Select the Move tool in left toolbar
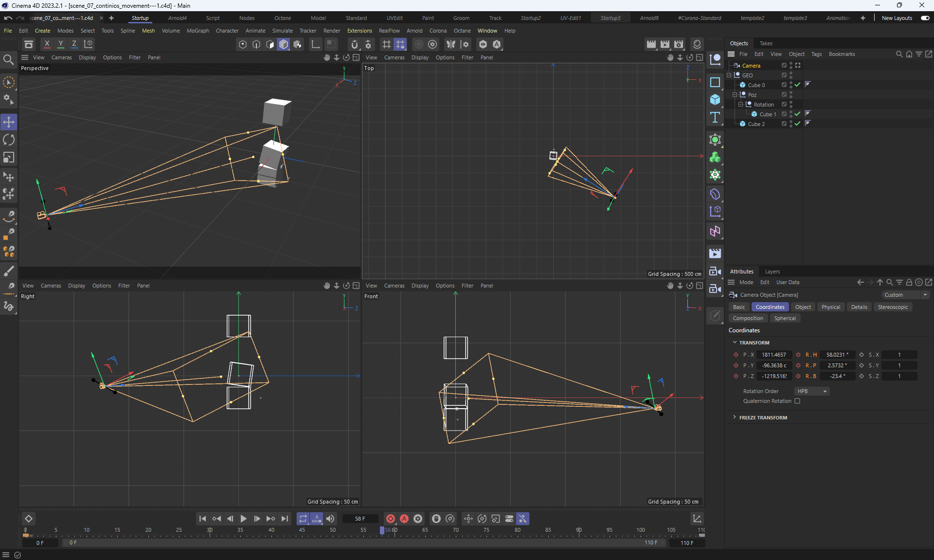This screenshot has width=934, height=560. click(9, 122)
